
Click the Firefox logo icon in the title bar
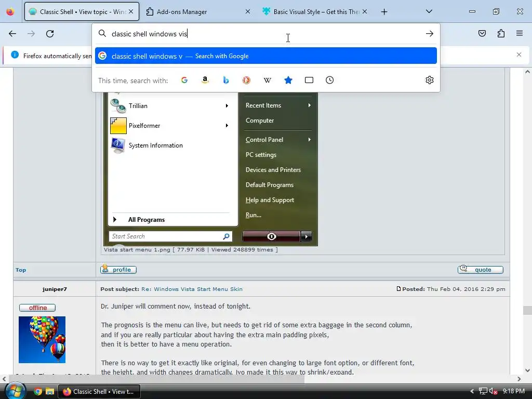pyautogui.click(x=10, y=11)
